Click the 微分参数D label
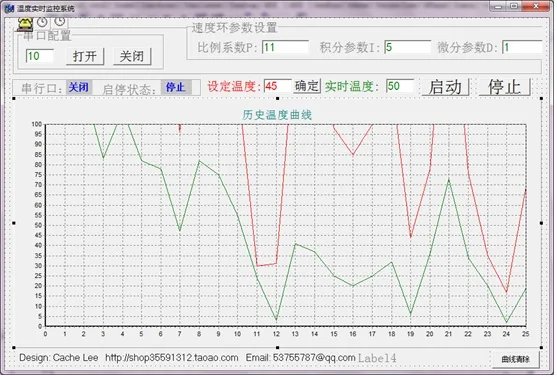Screen dimensions: 557x377 click(x=468, y=47)
